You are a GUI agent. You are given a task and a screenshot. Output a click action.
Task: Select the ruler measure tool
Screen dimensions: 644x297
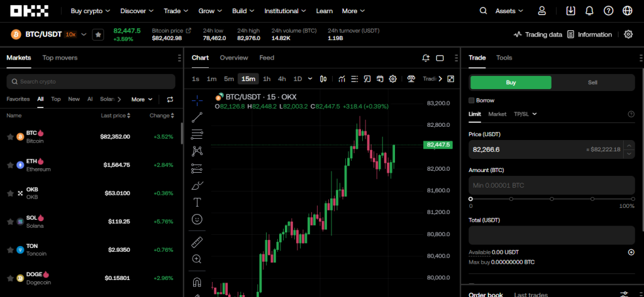point(197,242)
